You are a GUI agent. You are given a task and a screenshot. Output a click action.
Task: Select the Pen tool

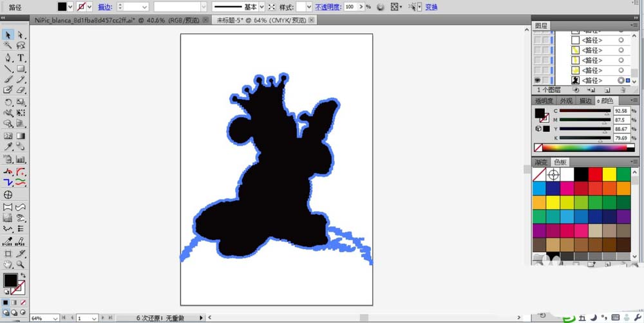(8, 58)
